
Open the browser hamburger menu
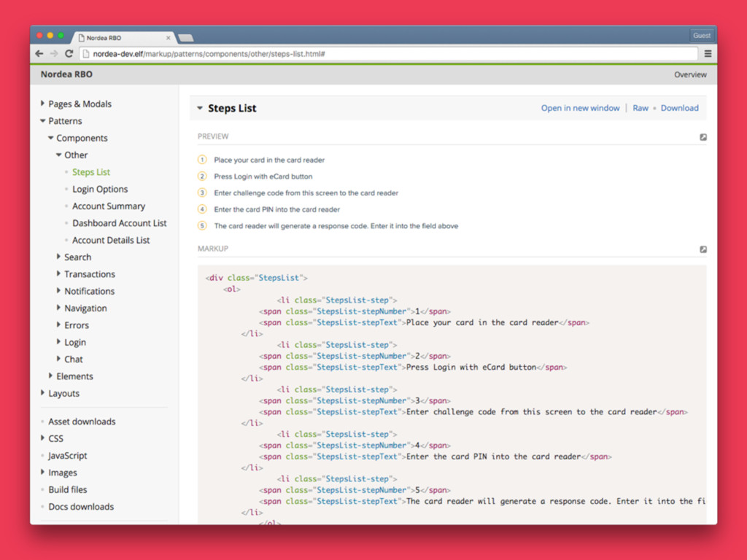708,54
